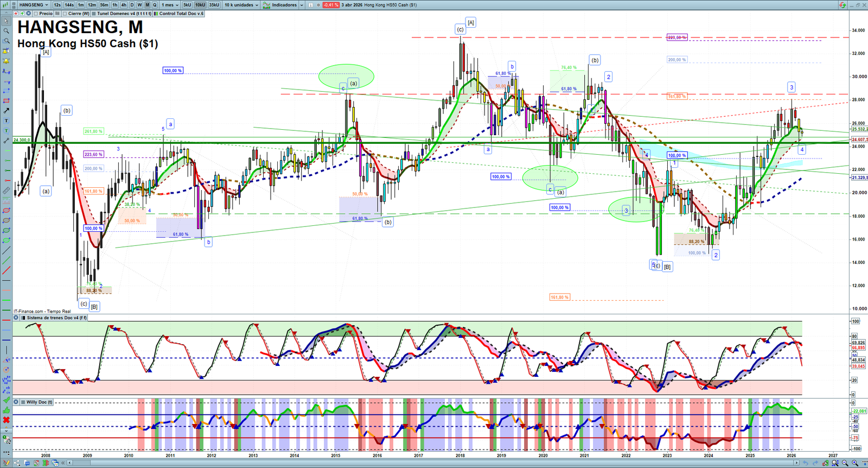Set history to 5kU units
Viewport: 868px width, 468px height.
[x=187, y=5]
